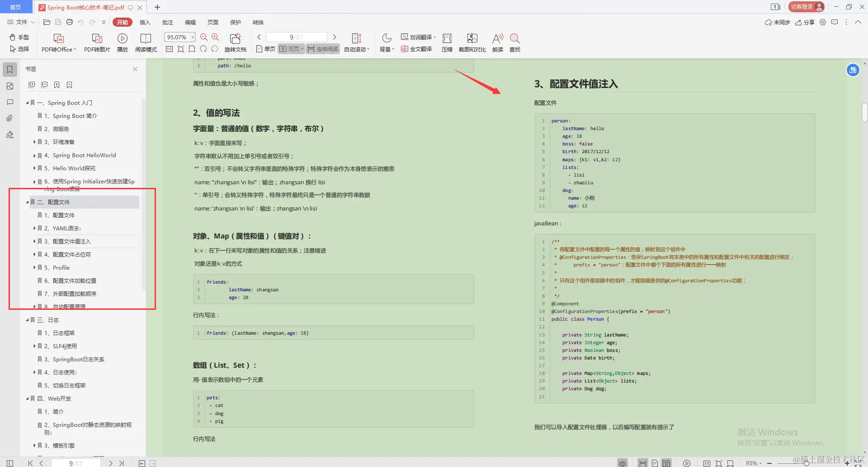
Task: Switch to the 页面 ribbon tab
Action: (213, 22)
